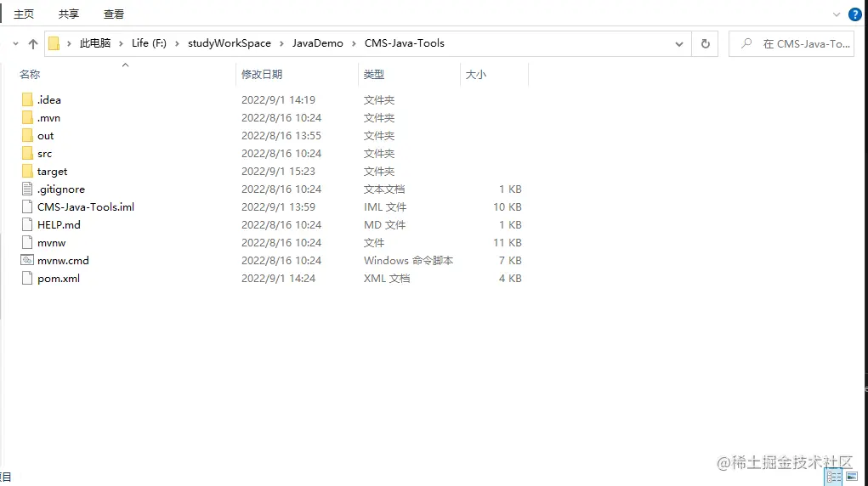Select the mvnw.cmd script icon

pyautogui.click(x=27, y=260)
